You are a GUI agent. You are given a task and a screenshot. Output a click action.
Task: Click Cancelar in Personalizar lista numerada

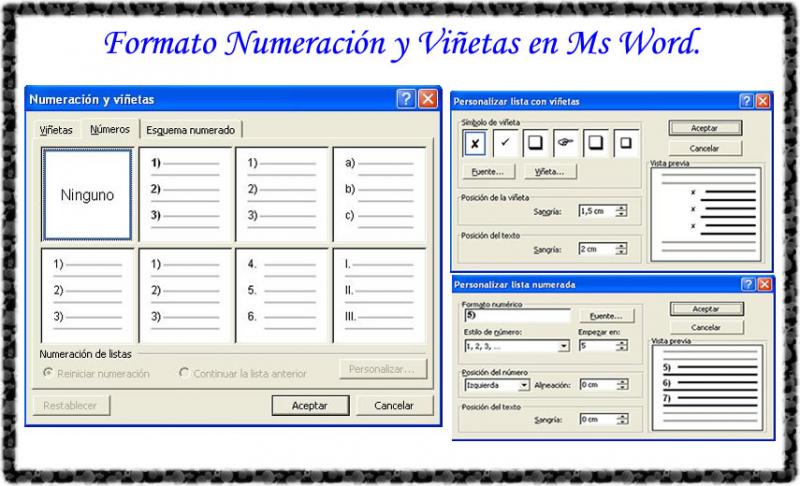[x=706, y=327]
